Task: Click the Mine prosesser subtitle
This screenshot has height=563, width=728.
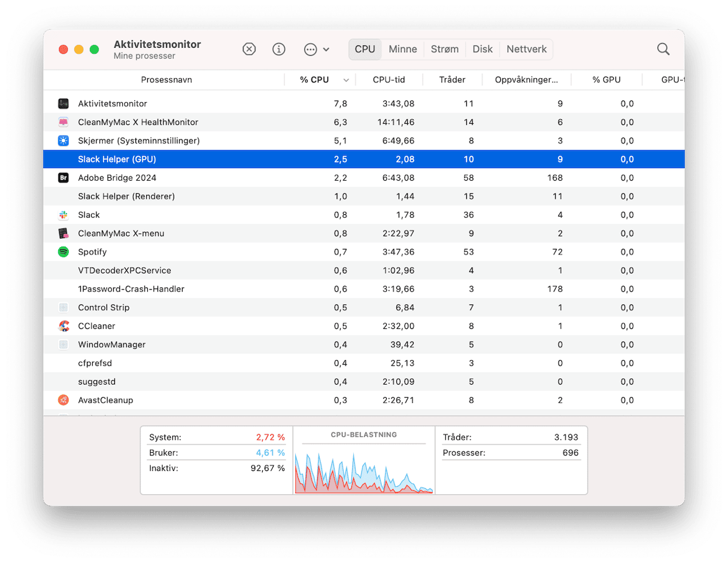Action: (144, 56)
